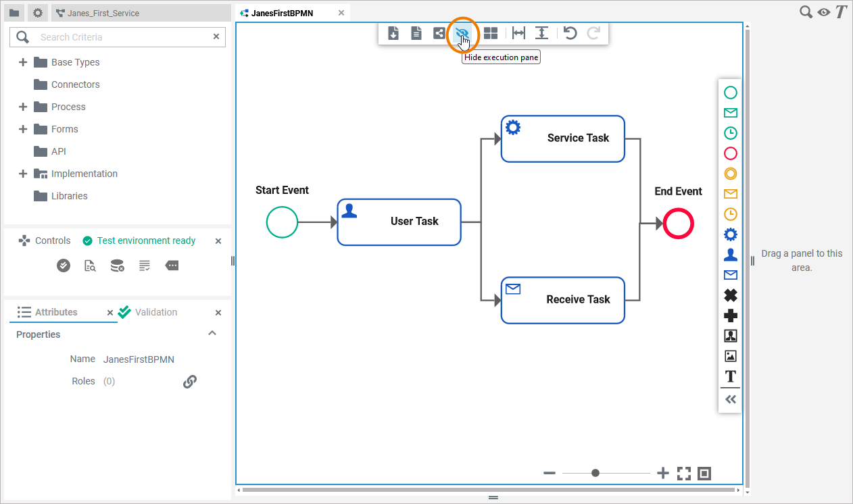
Task: Collapse the Properties section chevron
Action: (212, 334)
